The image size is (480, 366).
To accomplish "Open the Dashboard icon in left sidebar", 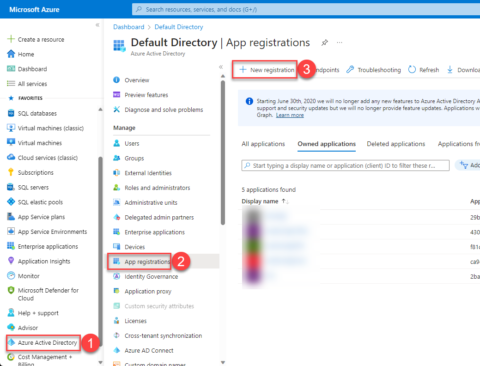I will point(11,69).
